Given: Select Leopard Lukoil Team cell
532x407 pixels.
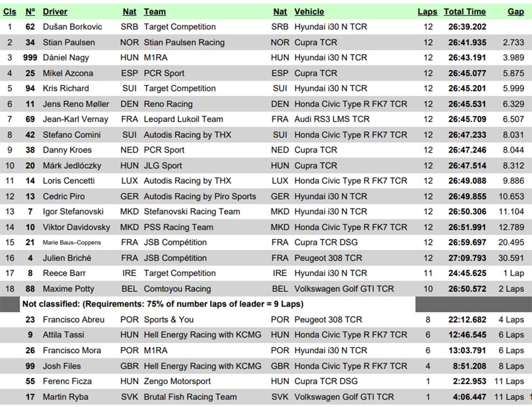Looking at the screenshot, I should (183, 119).
